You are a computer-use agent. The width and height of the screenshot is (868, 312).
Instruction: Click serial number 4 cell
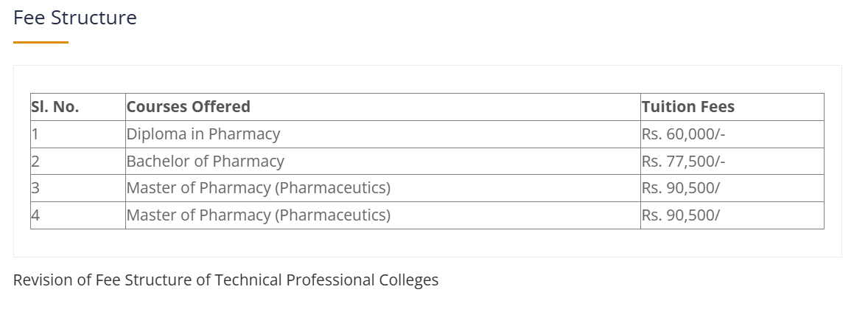tap(35, 215)
